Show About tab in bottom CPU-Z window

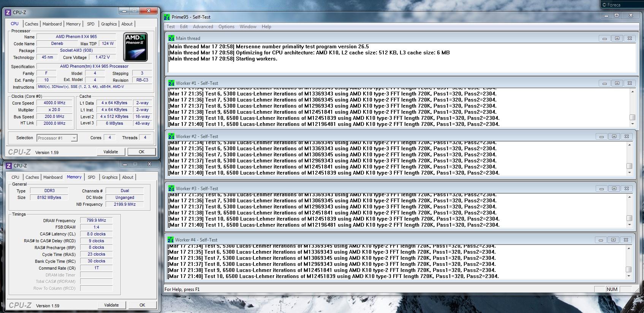pos(128,177)
